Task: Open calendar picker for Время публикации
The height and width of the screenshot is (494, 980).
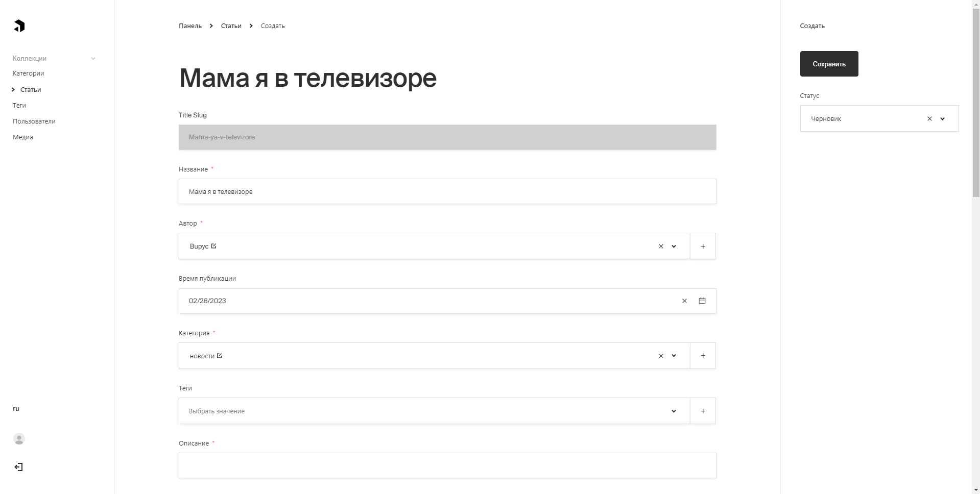Action: click(702, 301)
